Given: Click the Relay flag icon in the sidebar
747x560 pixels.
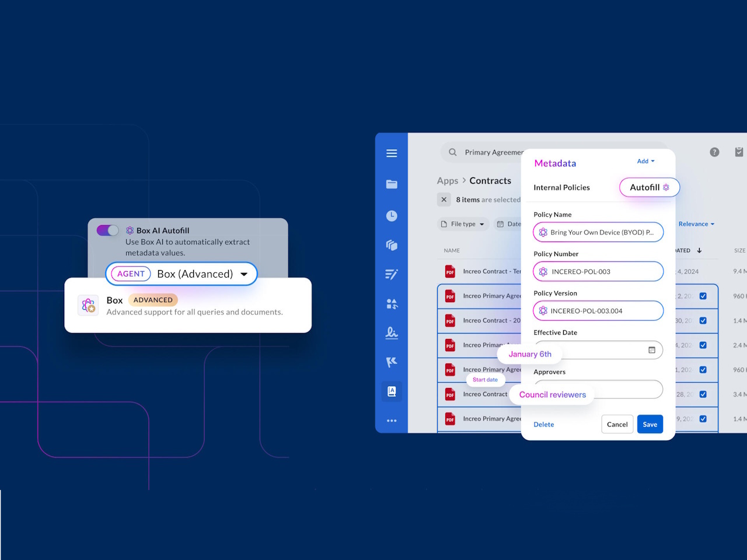Looking at the screenshot, I should pos(392,362).
